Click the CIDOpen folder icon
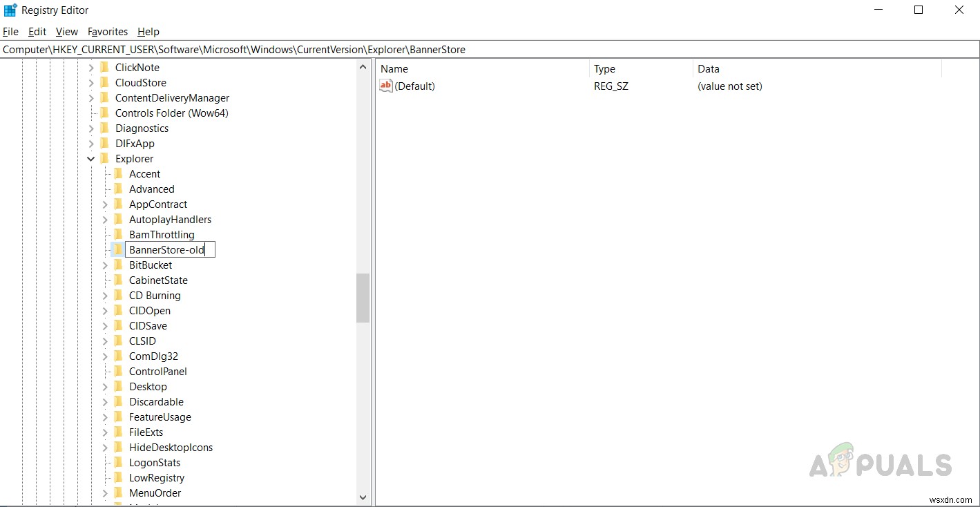This screenshot has height=507, width=980. pos(118,311)
